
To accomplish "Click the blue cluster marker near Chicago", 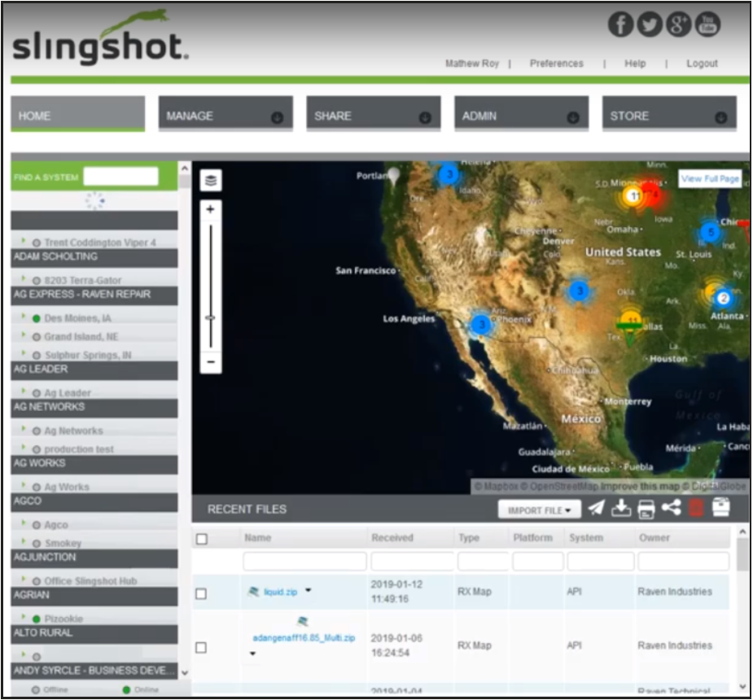I will [710, 232].
